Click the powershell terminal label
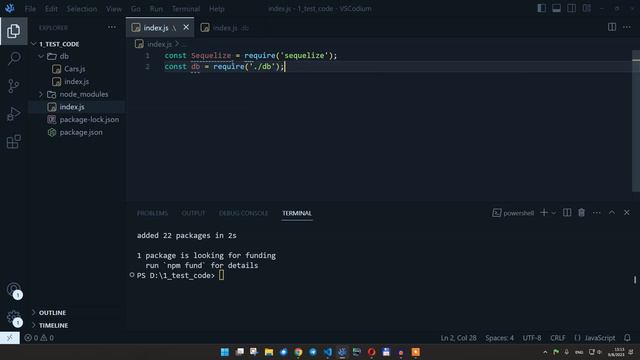Screen dimensions: 640x360 pos(513,213)
